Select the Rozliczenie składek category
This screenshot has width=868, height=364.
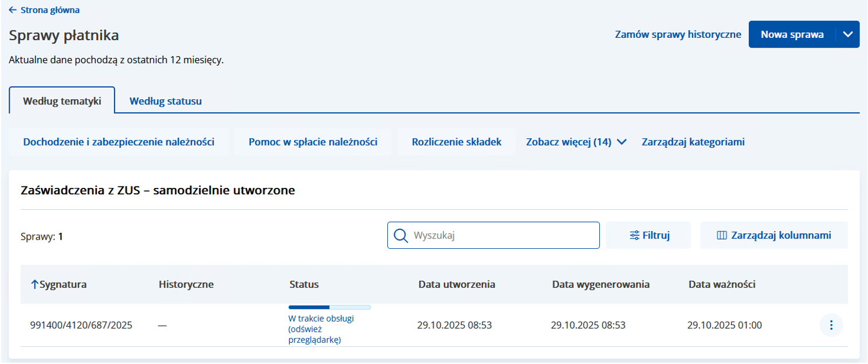pos(455,142)
